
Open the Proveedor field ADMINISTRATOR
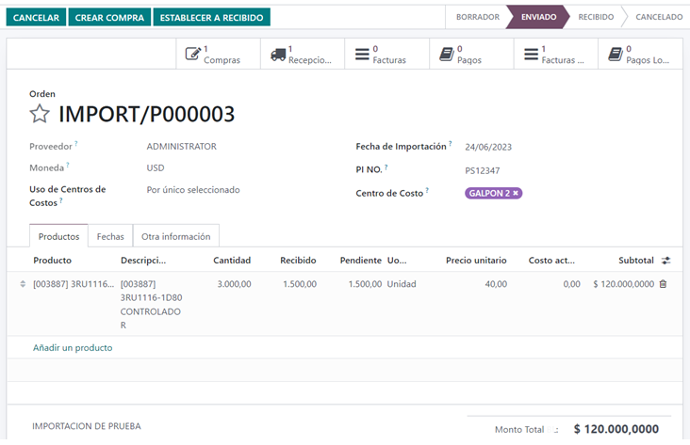181,146
